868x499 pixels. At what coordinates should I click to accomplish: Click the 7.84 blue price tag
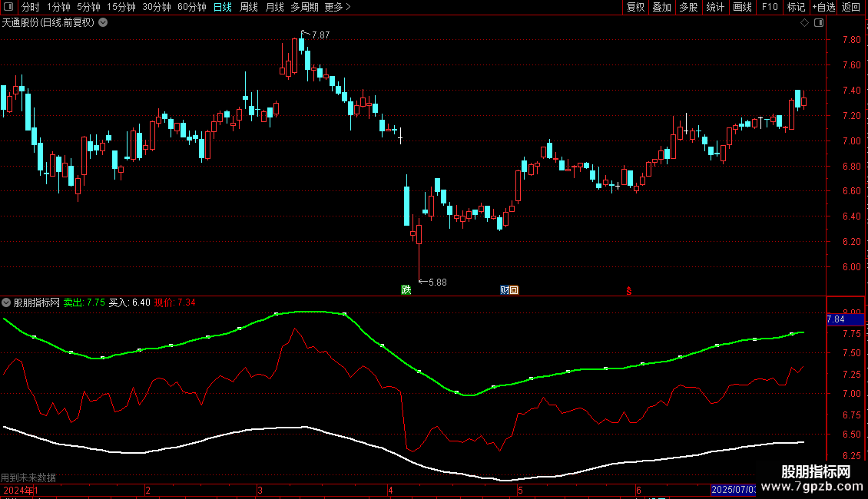pos(845,319)
